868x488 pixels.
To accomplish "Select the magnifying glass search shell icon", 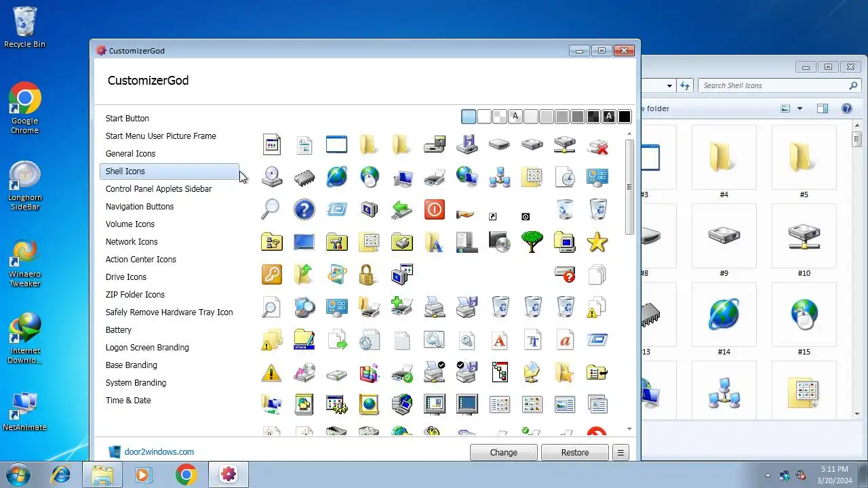I will [x=271, y=209].
